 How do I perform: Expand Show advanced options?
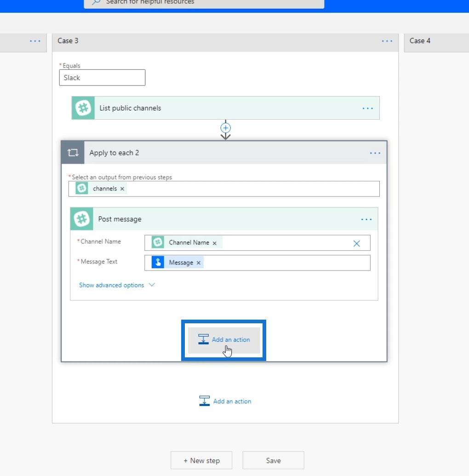pos(117,285)
